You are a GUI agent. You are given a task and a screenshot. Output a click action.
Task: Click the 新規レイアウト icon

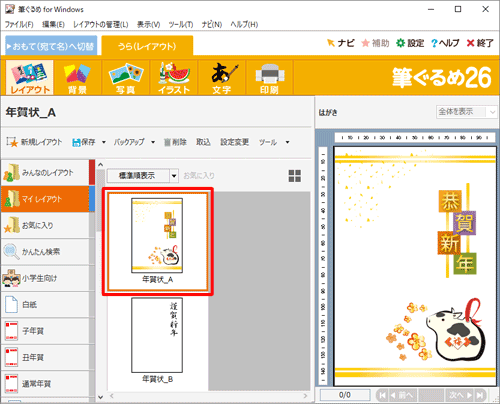(x=12, y=142)
